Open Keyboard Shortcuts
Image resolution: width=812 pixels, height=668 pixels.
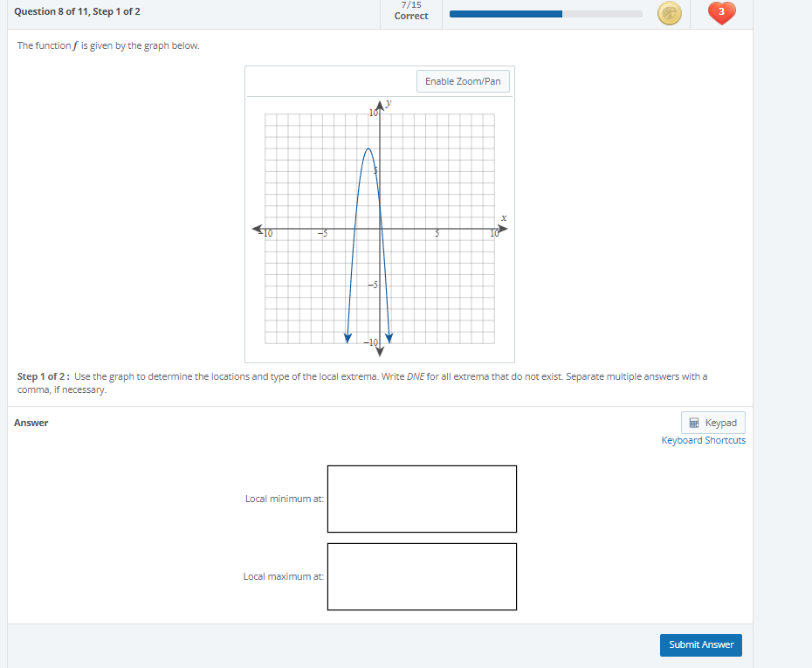tap(703, 440)
